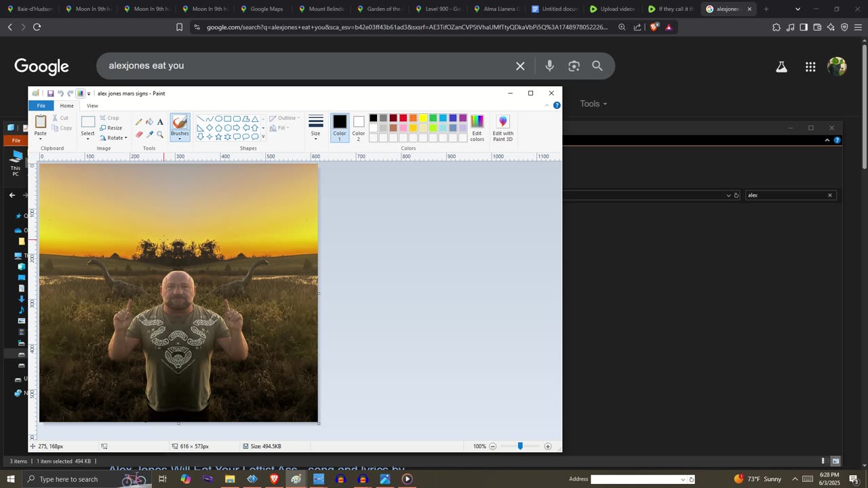This screenshot has width=868, height=488.
Task: Select the Fill with color bucket tool
Action: pos(150,122)
